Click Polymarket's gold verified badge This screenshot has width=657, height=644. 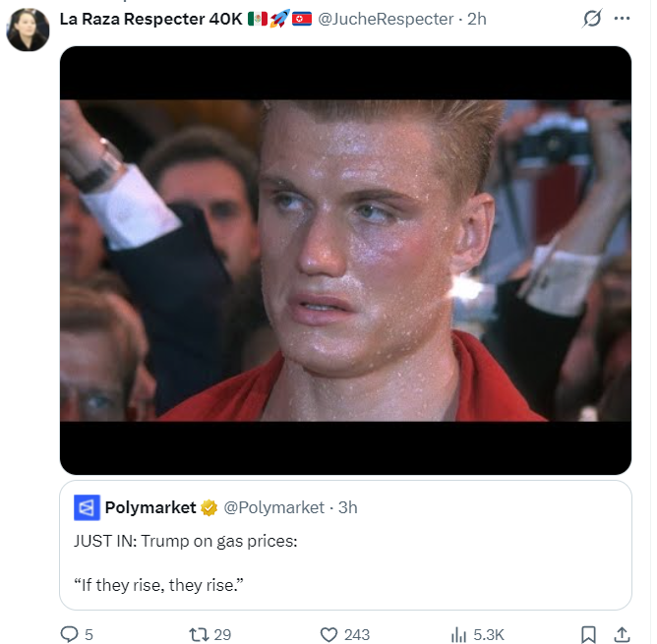(x=209, y=508)
